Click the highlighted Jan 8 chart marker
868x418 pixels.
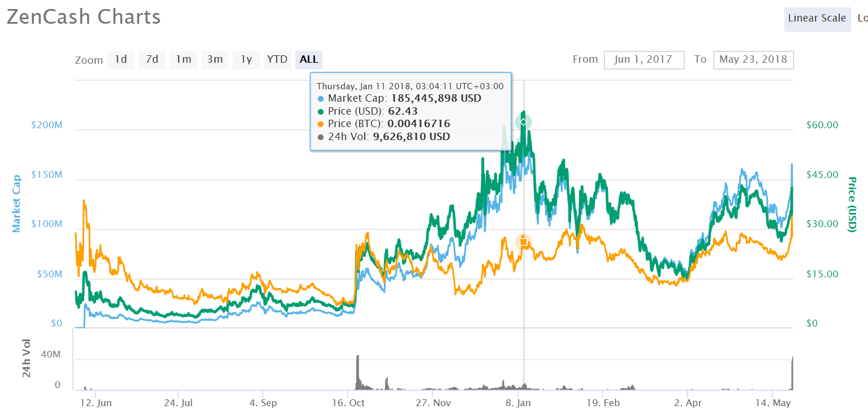[523, 121]
